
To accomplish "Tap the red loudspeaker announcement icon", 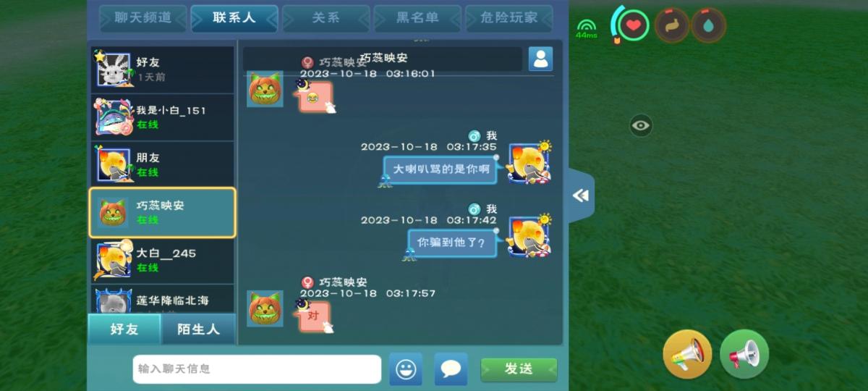I will tap(744, 354).
